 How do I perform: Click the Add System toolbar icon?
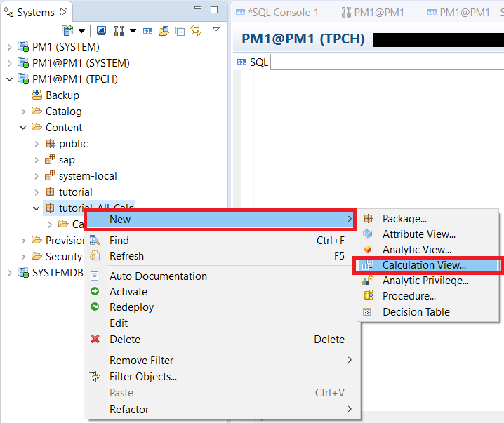coord(67,31)
